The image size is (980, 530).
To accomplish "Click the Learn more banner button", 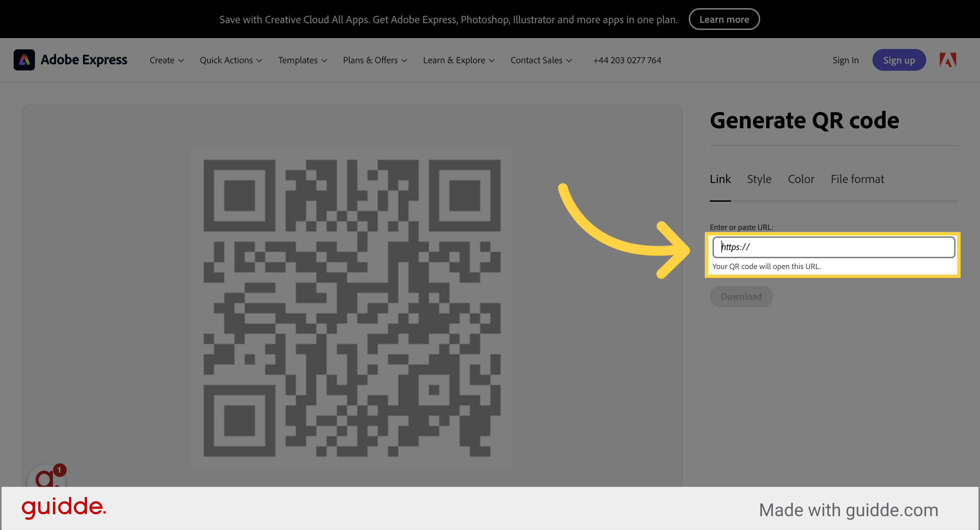I will [724, 19].
